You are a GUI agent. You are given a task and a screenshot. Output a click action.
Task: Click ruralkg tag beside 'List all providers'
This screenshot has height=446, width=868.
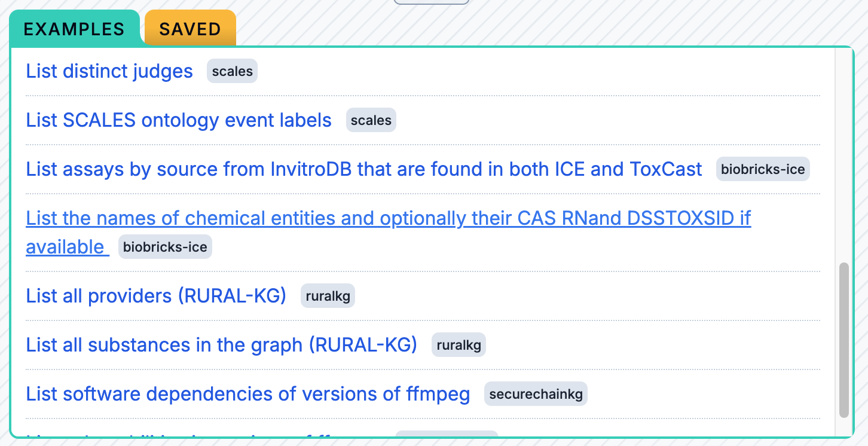328,296
